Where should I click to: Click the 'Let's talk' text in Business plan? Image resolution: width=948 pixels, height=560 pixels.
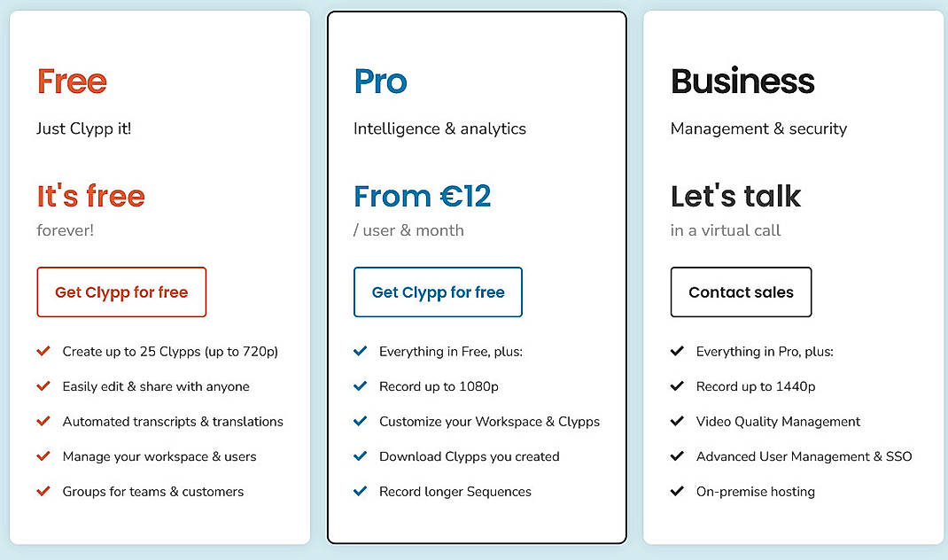pyautogui.click(x=736, y=196)
